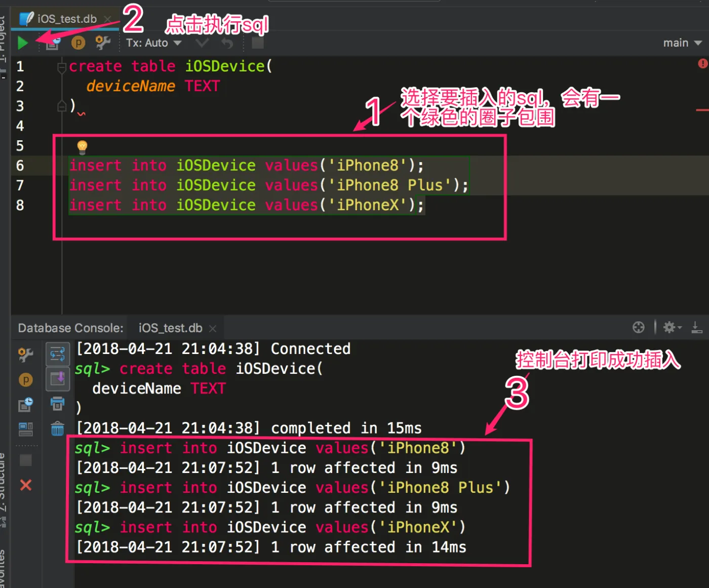
Task: Click console line inserting 'iPhone8 Plus'
Action: tap(292, 488)
